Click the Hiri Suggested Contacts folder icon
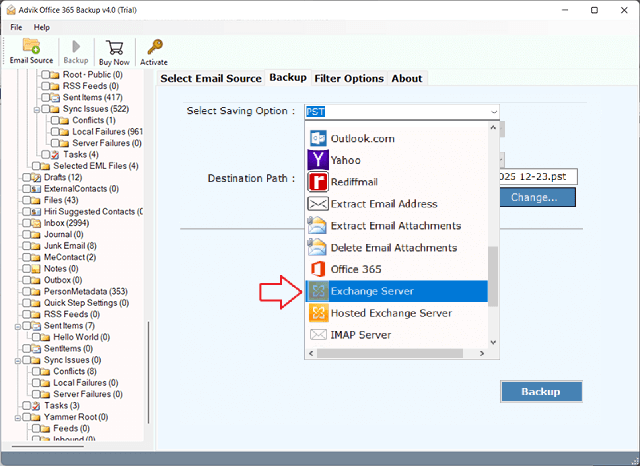This screenshot has height=466, width=640. [36, 211]
